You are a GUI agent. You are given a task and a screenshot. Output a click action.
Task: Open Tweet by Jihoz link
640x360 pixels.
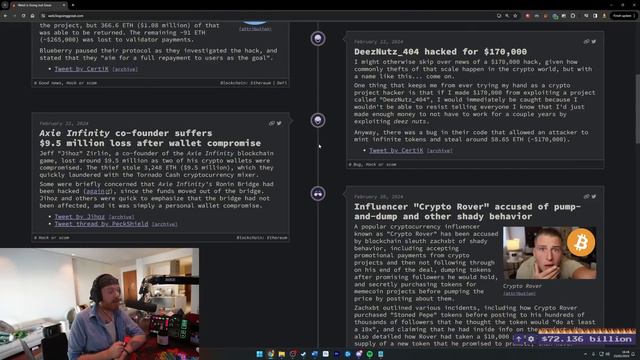click(x=80, y=216)
